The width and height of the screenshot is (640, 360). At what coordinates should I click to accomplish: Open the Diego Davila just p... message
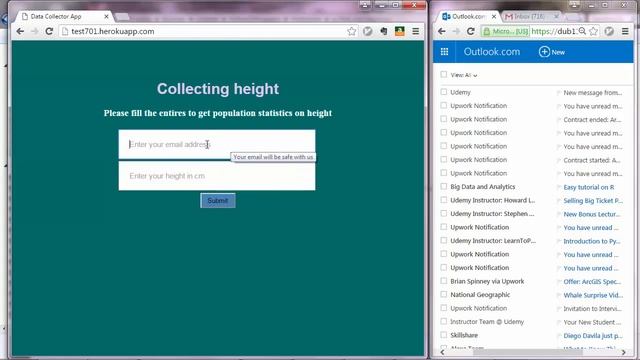(x=593, y=336)
